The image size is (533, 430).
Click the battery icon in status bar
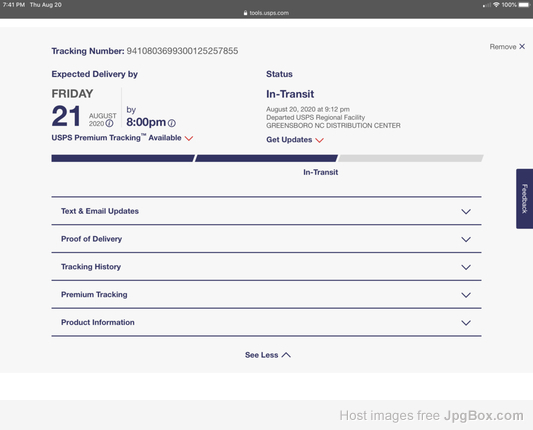[524, 5]
